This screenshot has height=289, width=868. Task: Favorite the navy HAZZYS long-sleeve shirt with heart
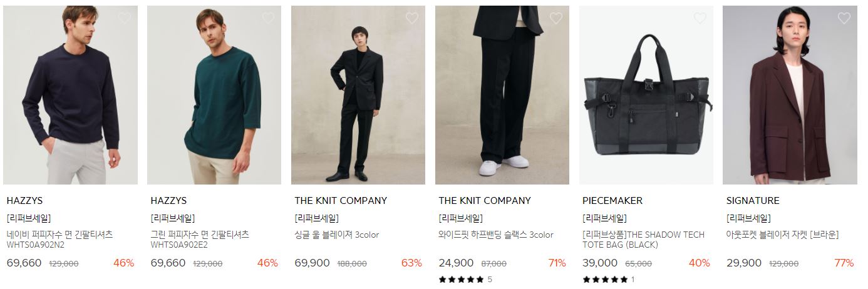(x=124, y=18)
